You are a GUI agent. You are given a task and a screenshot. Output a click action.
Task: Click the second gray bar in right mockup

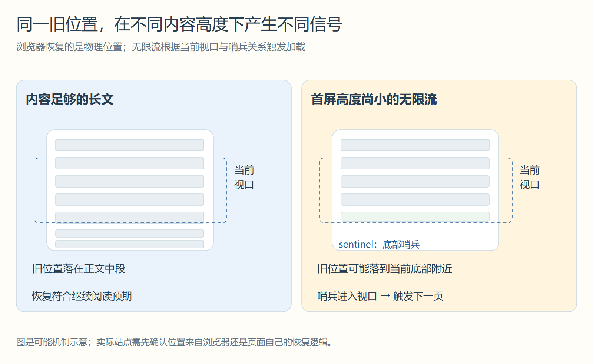(x=415, y=163)
